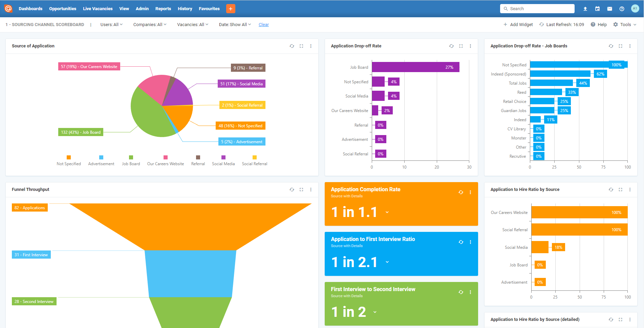Viewport: 644px width, 328px height.
Task: Open the Vacancies: All filter dropdown
Action: (x=193, y=25)
